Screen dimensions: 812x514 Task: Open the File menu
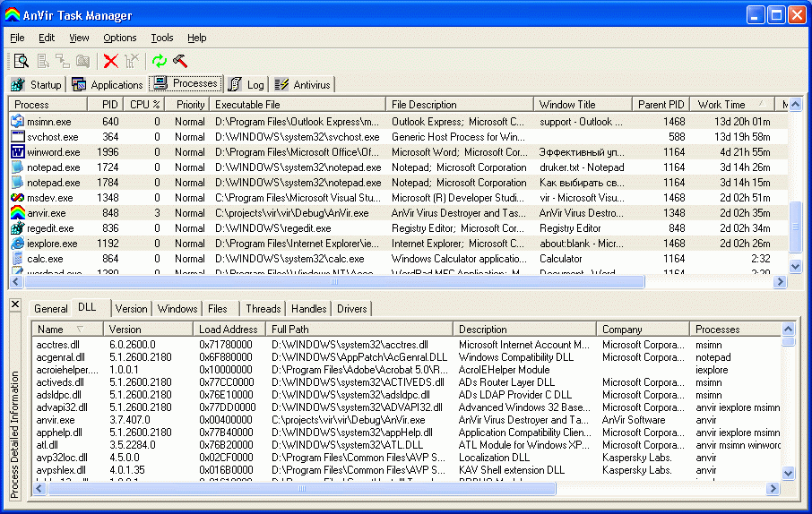pyautogui.click(x=17, y=38)
